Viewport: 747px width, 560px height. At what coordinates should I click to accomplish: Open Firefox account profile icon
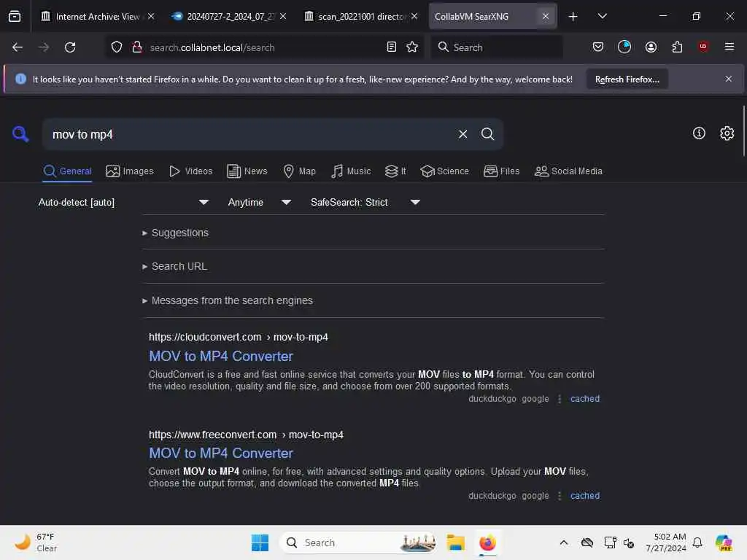tap(651, 47)
